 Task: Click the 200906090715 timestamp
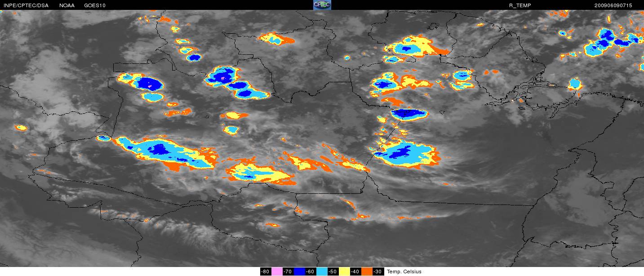pos(613,5)
